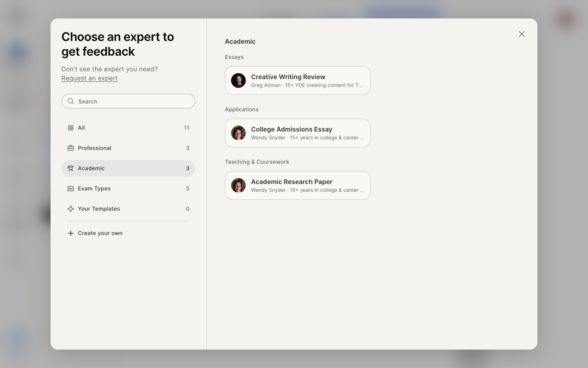Show Your Templates list
588x368 pixels.
coord(128,209)
